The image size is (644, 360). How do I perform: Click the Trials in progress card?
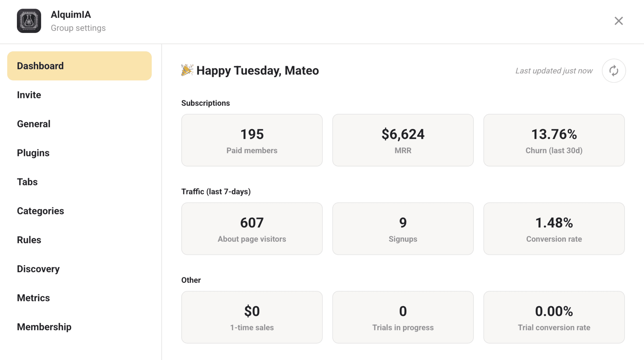[x=403, y=317]
